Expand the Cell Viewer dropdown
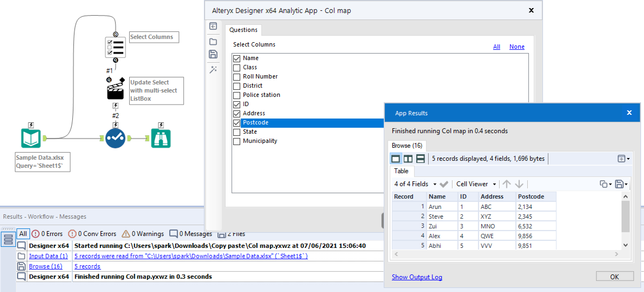 click(495, 184)
